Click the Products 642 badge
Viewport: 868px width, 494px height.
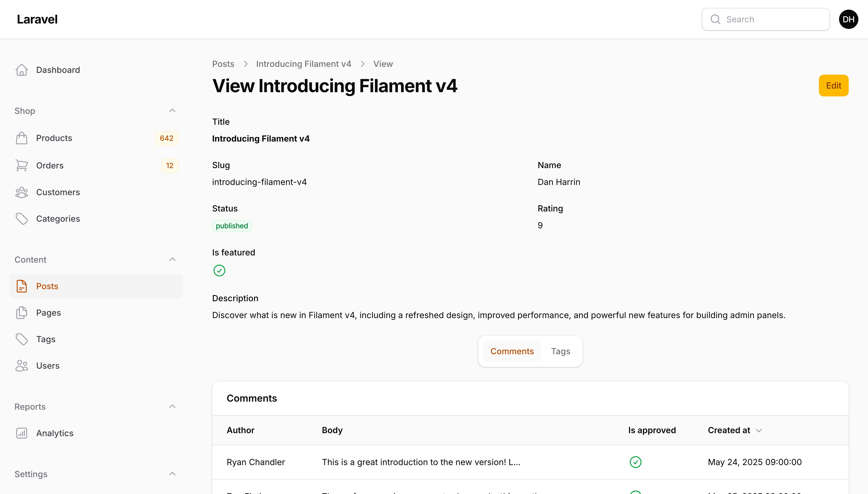tap(166, 138)
